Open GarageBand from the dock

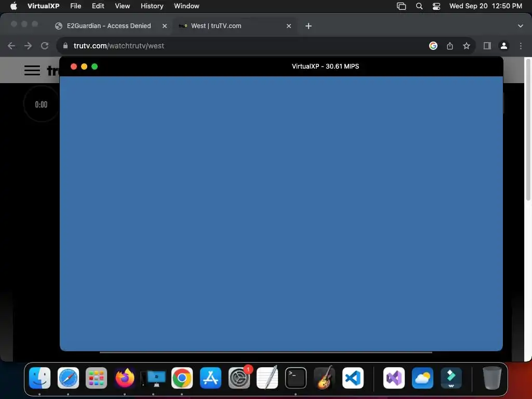click(324, 378)
